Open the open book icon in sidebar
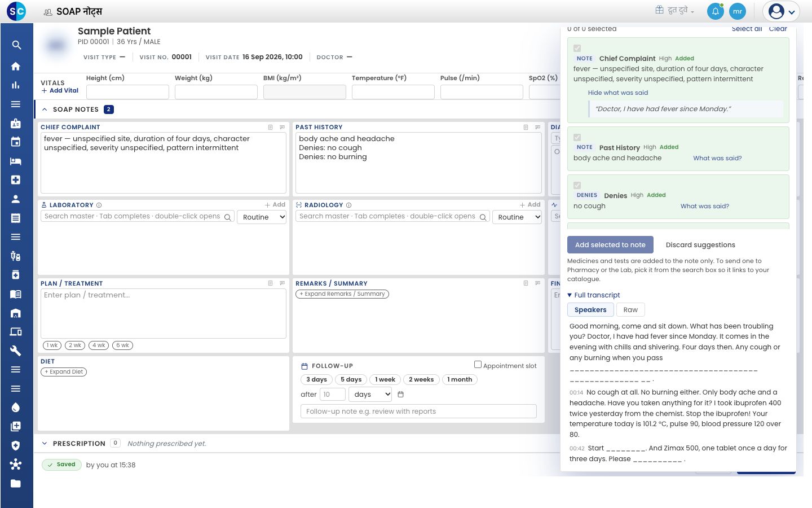This screenshot has width=812, height=508. (16, 294)
